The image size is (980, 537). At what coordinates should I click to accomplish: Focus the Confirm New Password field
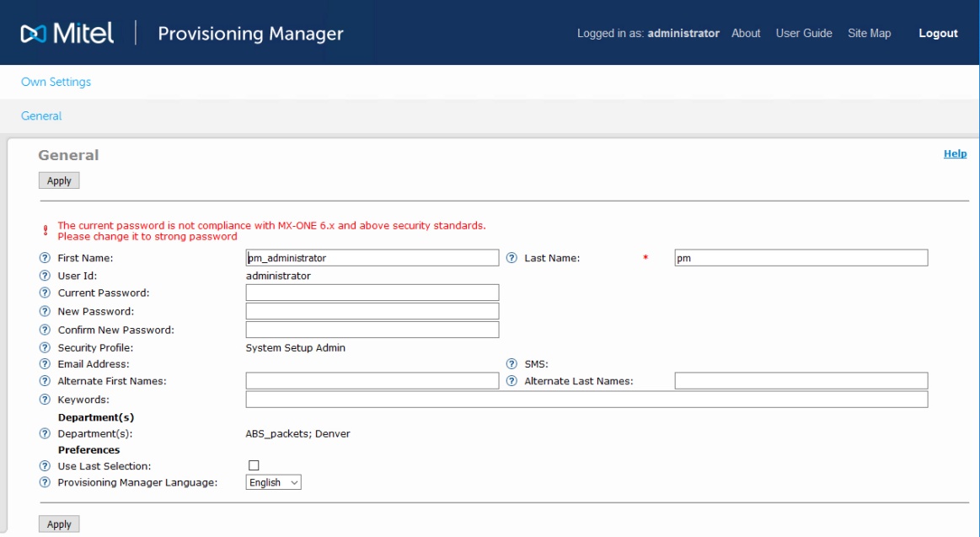[x=372, y=330]
